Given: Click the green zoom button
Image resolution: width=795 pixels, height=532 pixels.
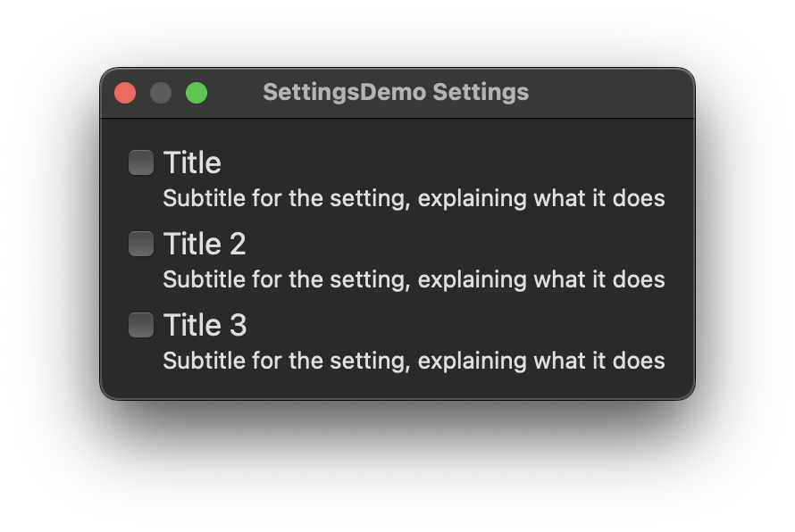Looking at the screenshot, I should coord(197,92).
